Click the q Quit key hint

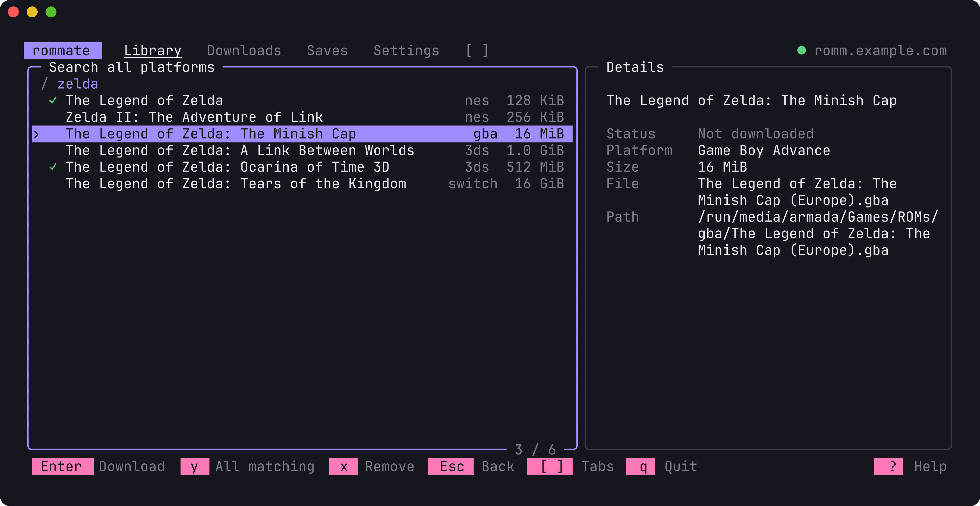(662, 466)
